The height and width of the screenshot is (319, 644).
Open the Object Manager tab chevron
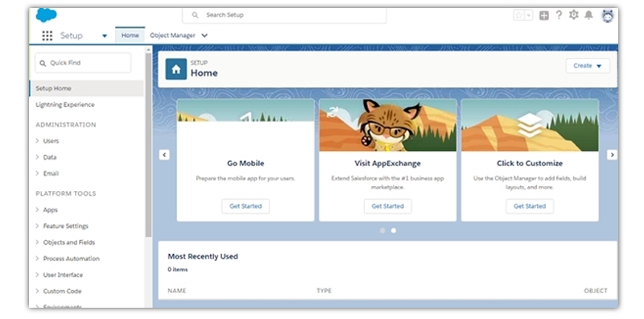[x=204, y=35]
